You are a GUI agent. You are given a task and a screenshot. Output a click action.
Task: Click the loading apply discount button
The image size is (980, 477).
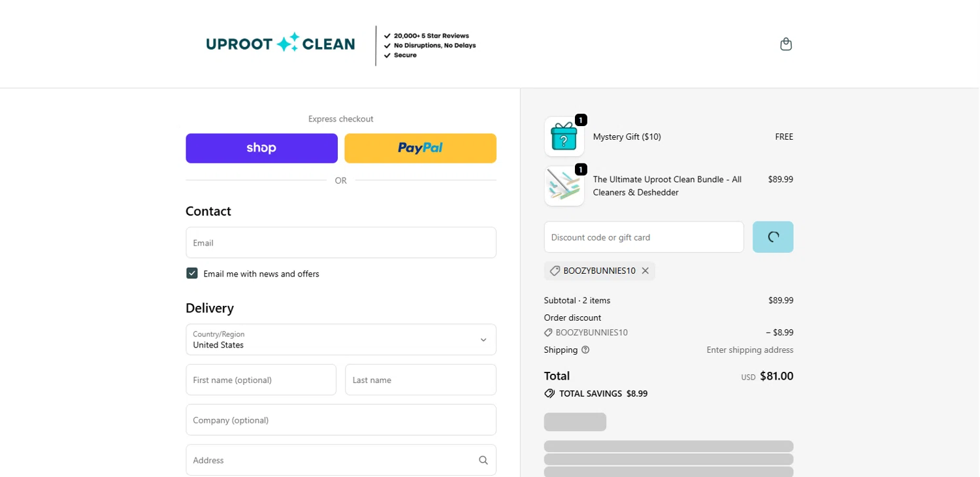773,237
